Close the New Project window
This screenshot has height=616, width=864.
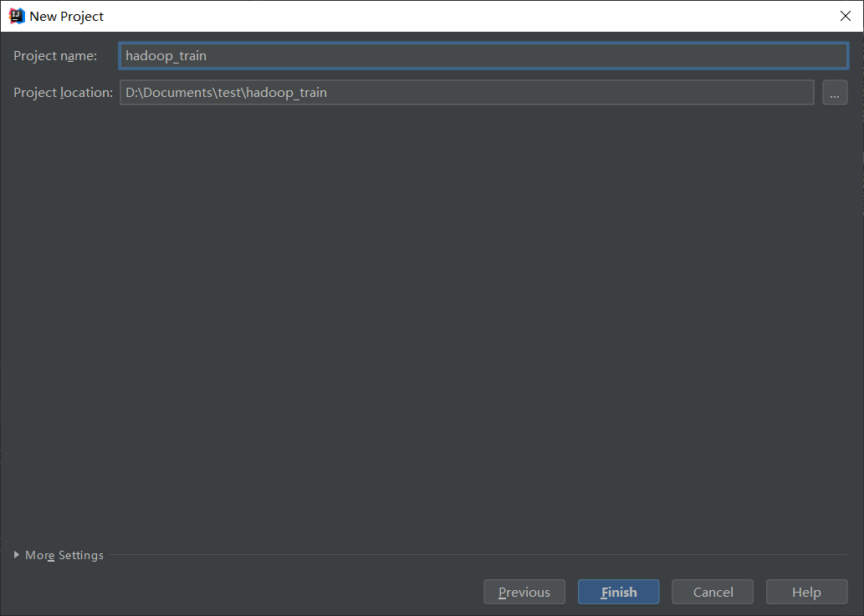[x=846, y=16]
